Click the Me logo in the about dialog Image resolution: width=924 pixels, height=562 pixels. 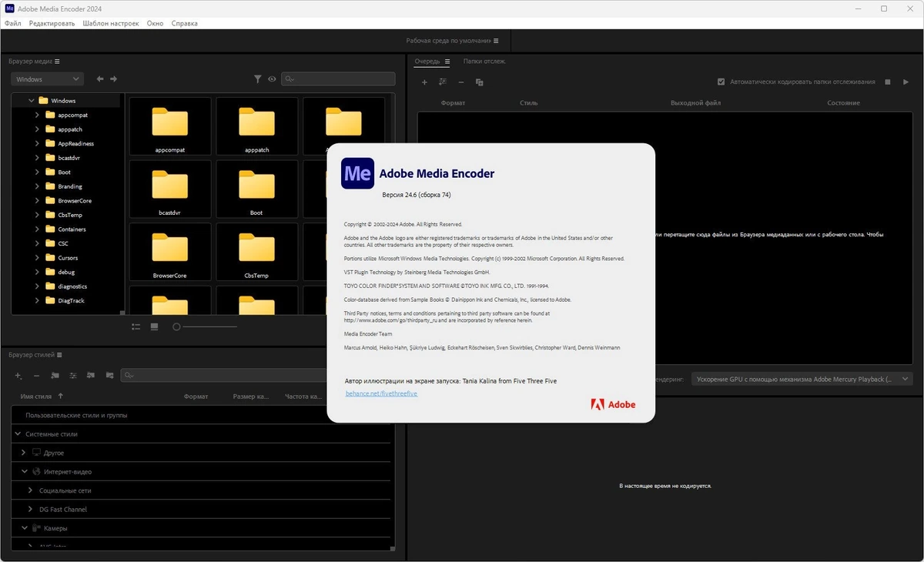coord(357,173)
